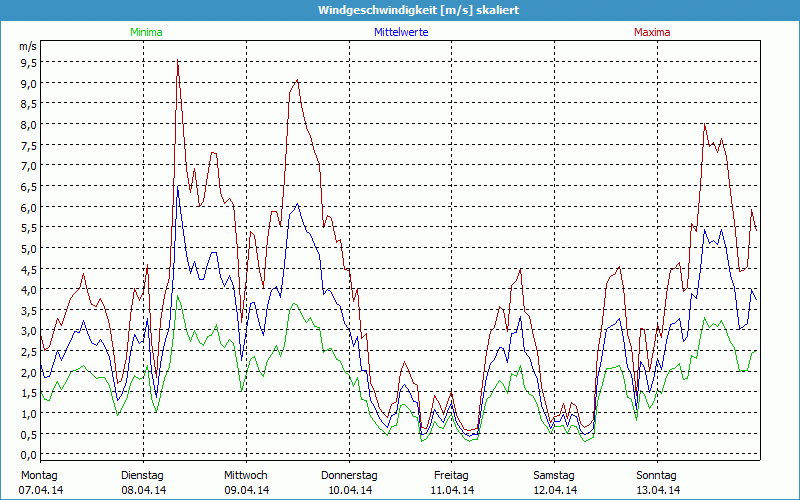
Task: Click the 4,5 y-axis value
Action: coord(28,269)
